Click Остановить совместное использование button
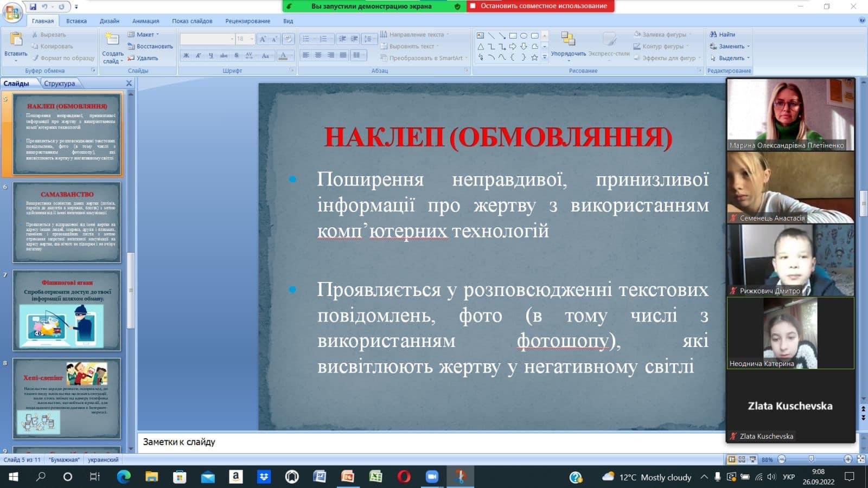 coord(541,6)
